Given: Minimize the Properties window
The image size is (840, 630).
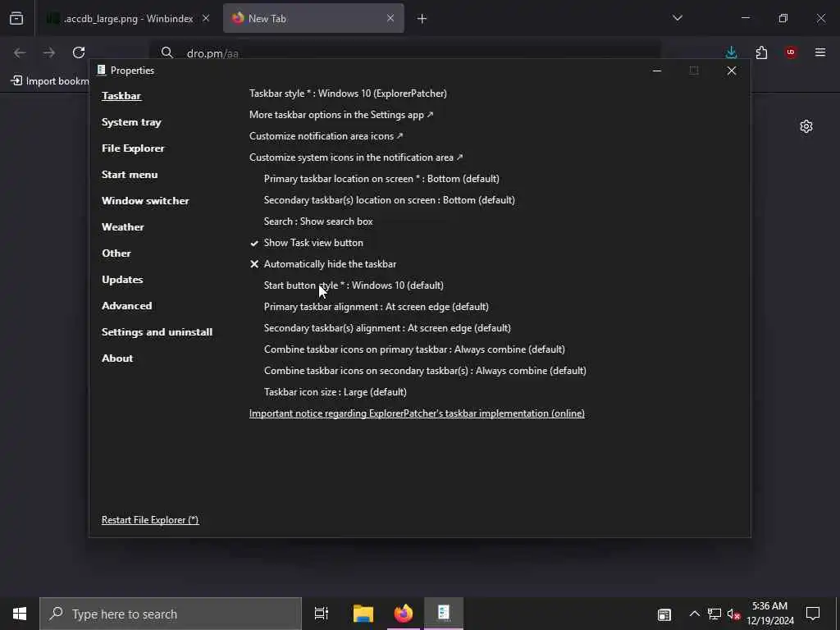Looking at the screenshot, I should click(x=657, y=71).
